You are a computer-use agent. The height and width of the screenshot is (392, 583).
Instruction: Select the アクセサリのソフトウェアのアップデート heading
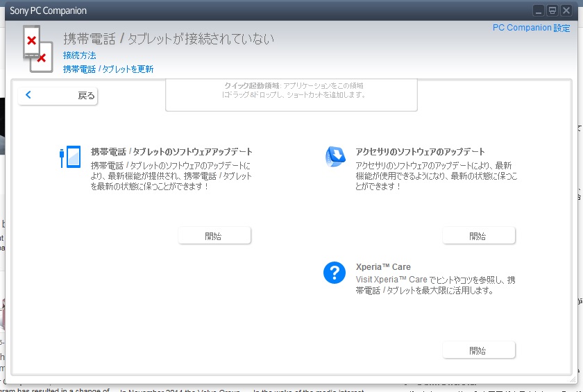(420, 151)
